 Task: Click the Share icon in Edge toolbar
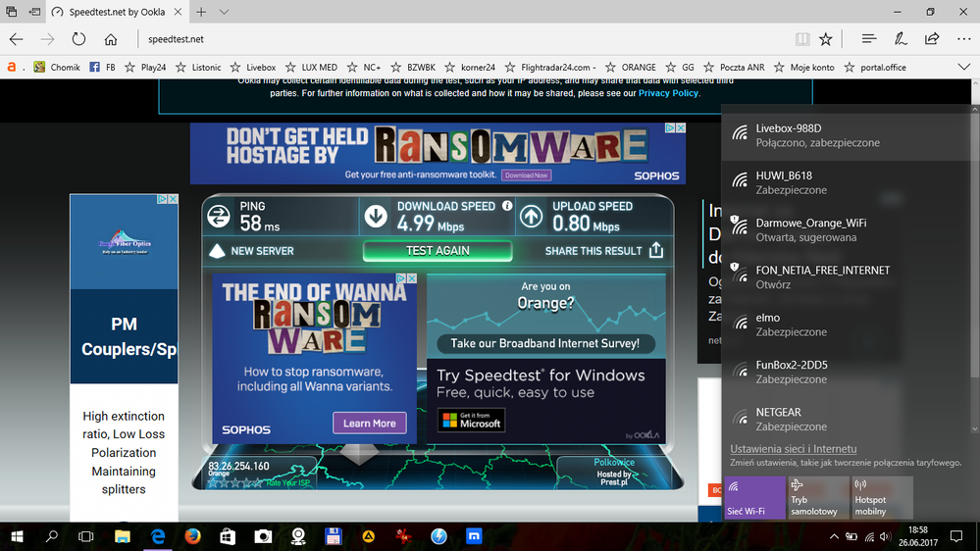point(932,39)
